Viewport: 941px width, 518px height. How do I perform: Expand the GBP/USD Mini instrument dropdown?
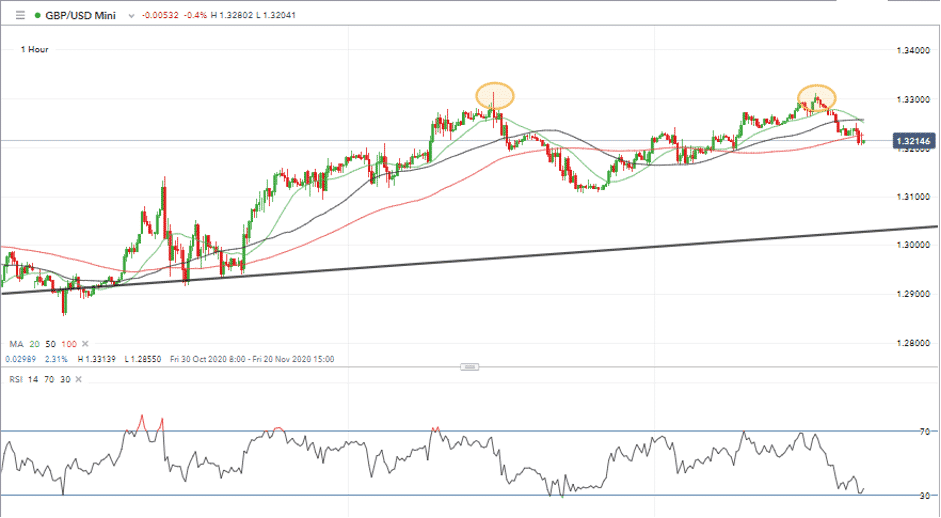(x=131, y=16)
